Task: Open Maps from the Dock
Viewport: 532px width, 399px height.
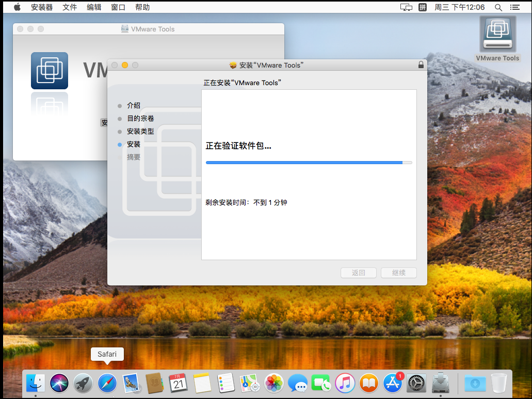Action: point(250,383)
